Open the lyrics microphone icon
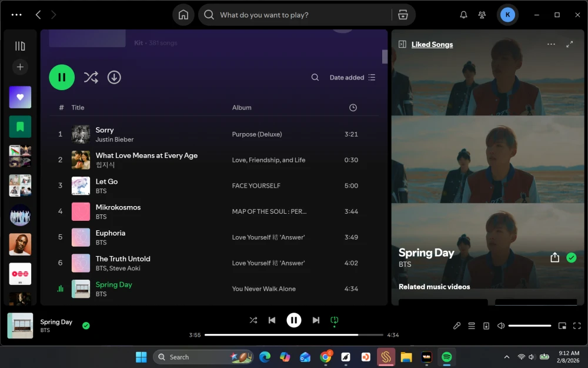 point(457,326)
